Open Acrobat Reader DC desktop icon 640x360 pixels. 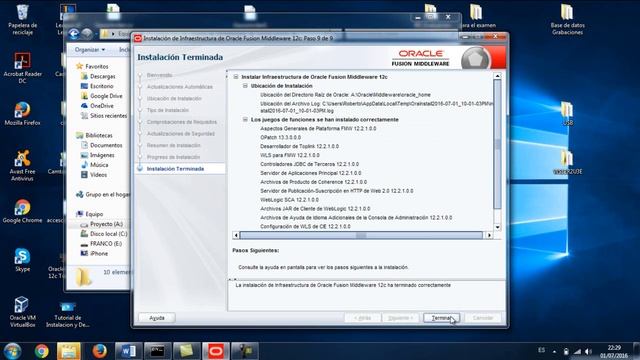click(22, 68)
